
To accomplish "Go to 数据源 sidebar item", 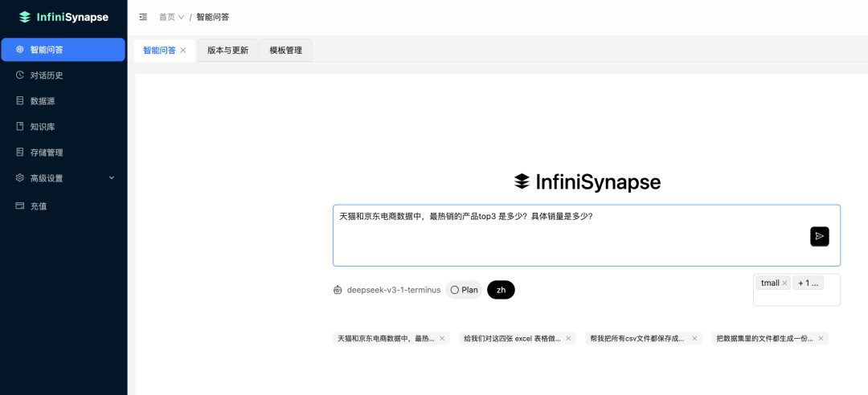I will pyautogui.click(x=63, y=101).
